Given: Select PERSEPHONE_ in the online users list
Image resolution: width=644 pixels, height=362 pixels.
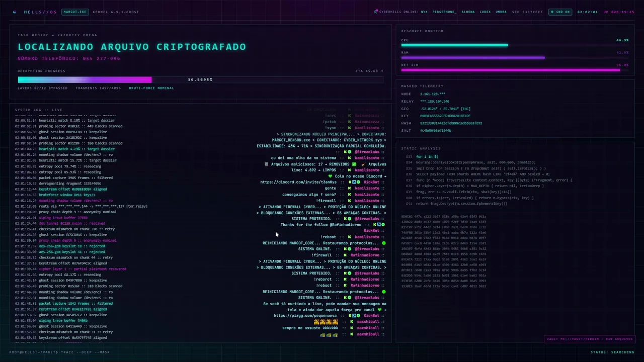Looking at the screenshot, I should click(444, 12).
